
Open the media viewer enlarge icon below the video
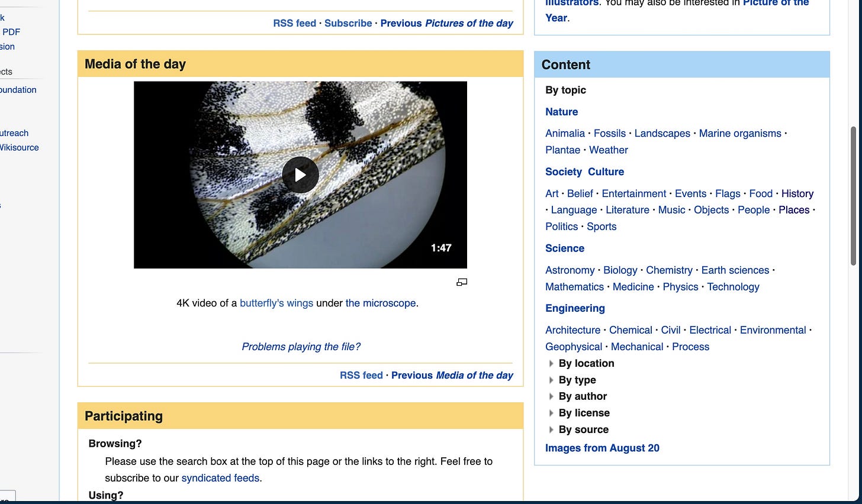click(x=462, y=283)
